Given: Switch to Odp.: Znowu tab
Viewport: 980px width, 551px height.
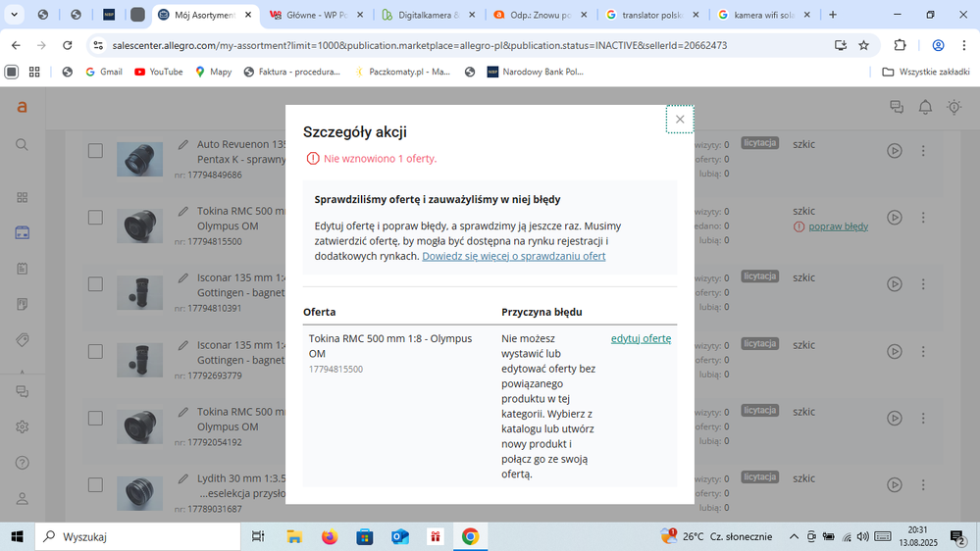Looking at the screenshot, I should point(542,15).
